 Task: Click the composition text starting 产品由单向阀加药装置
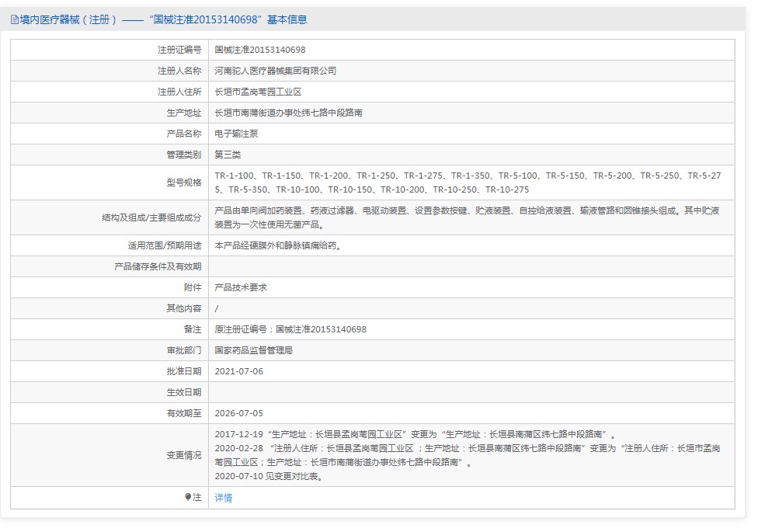click(x=467, y=217)
